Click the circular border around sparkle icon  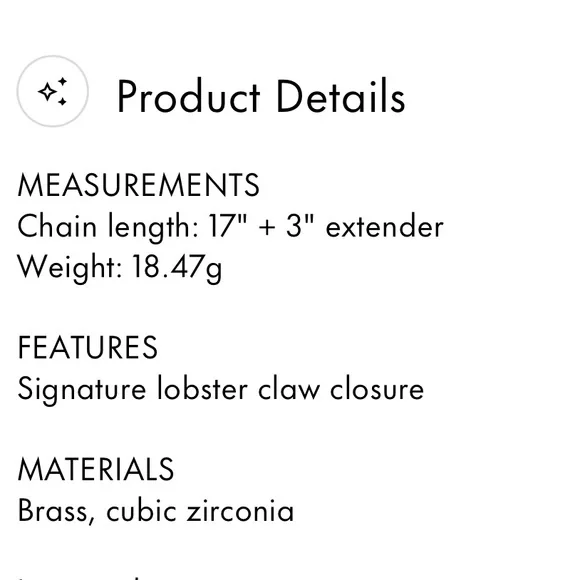(x=53, y=91)
